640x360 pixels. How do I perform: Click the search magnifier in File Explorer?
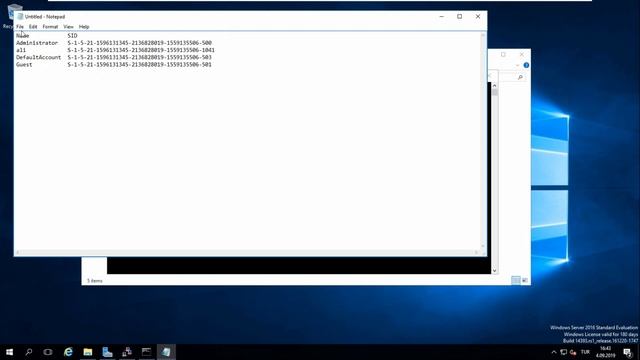click(x=520, y=77)
